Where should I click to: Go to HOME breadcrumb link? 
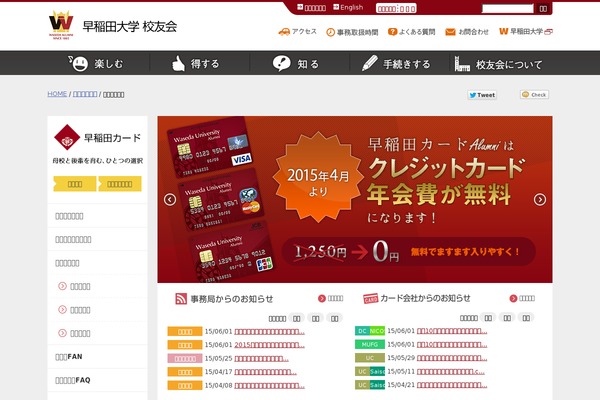(x=57, y=94)
